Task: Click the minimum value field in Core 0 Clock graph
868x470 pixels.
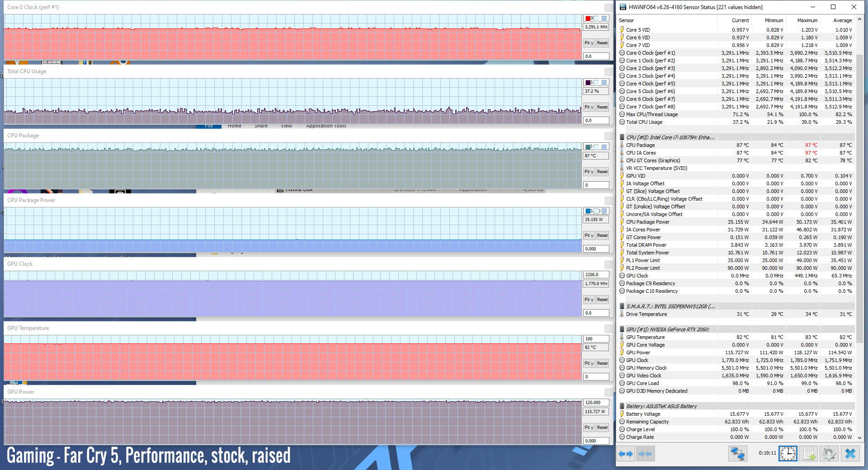Action: [x=596, y=56]
